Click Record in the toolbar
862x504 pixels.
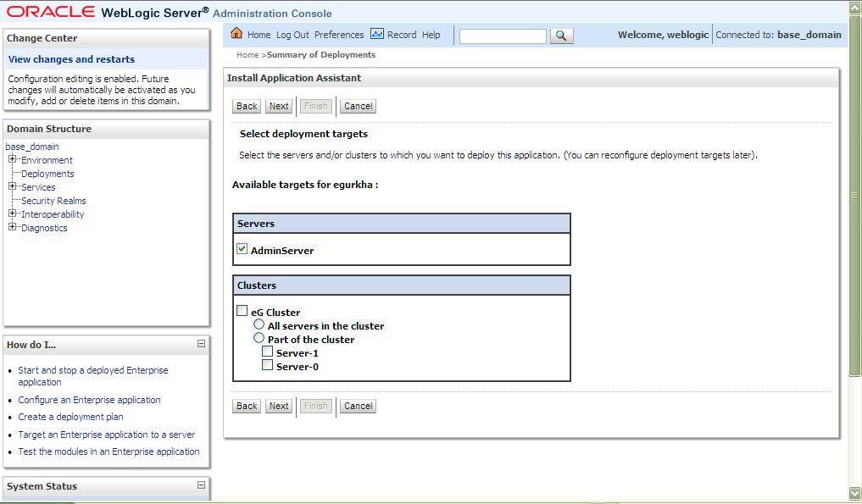402,35
